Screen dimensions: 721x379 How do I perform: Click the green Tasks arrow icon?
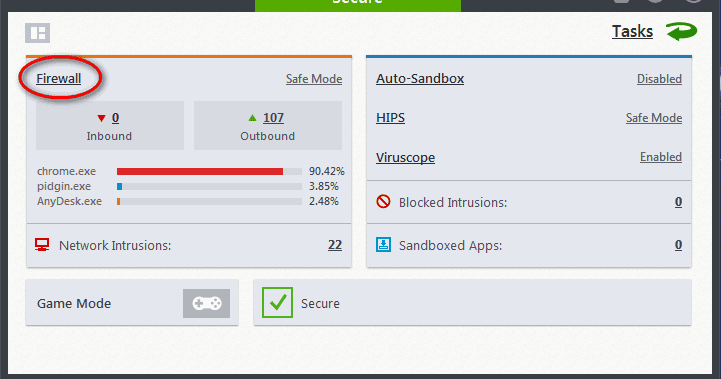(x=681, y=31)
